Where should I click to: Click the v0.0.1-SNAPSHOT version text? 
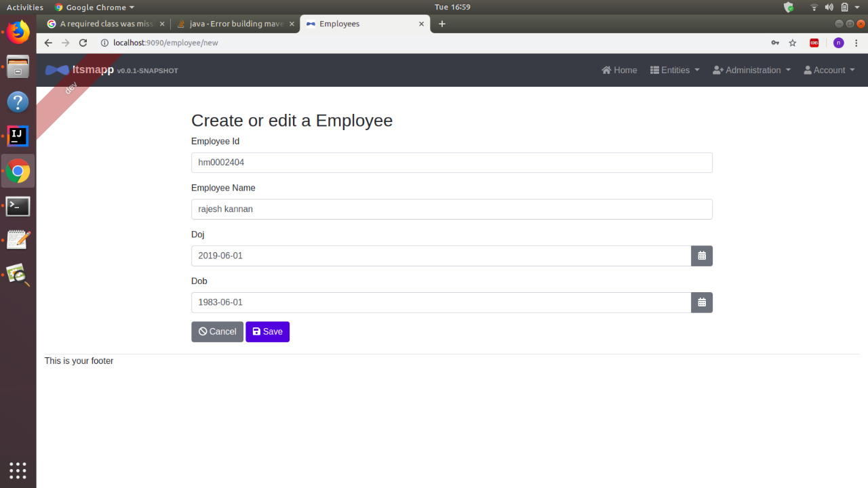pos(147,70)
